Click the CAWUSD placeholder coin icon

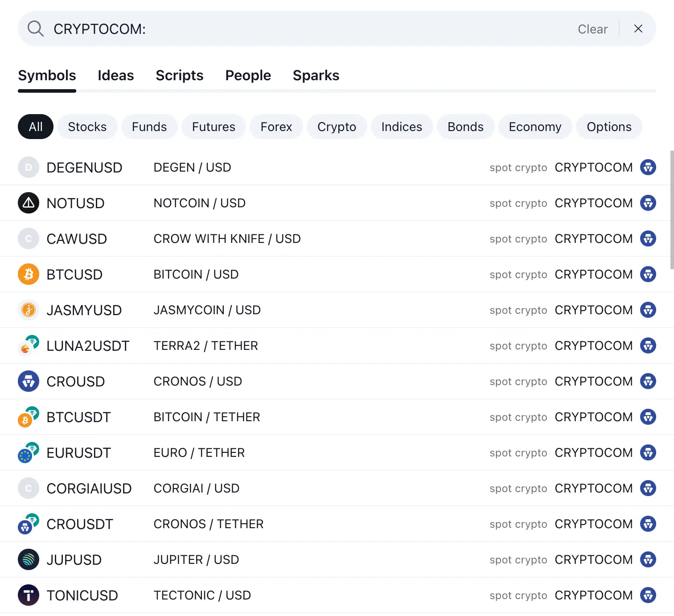[29, 238]
